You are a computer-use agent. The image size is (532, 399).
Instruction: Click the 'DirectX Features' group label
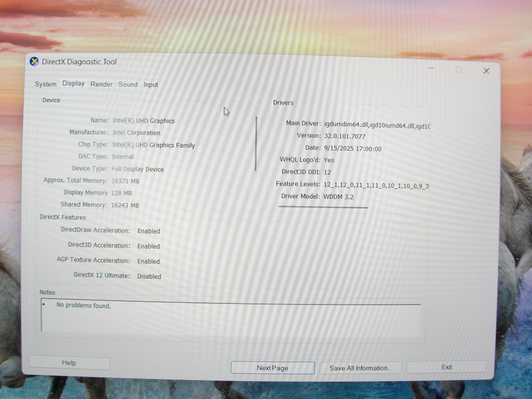[x=63, y=217]
